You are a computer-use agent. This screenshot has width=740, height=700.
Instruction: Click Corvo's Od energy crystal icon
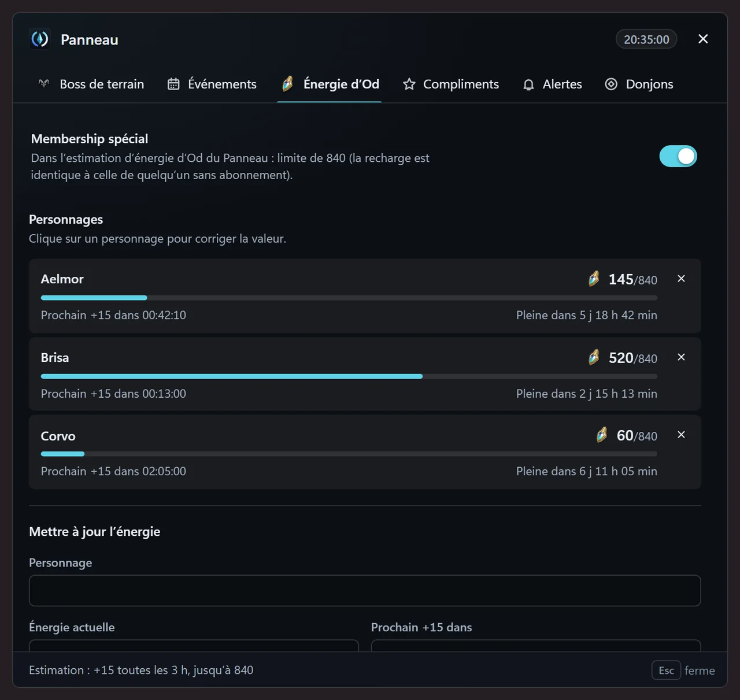pos(602,435)
